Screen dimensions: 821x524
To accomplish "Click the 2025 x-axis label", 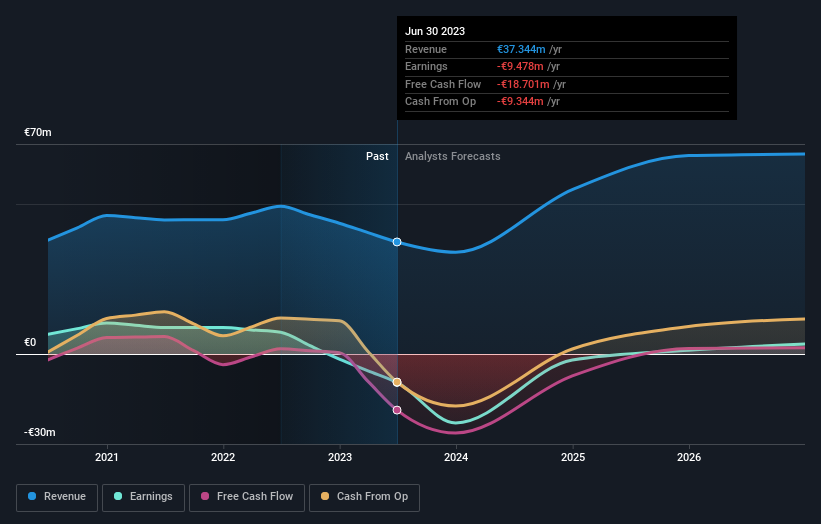I will coord(573,457).
